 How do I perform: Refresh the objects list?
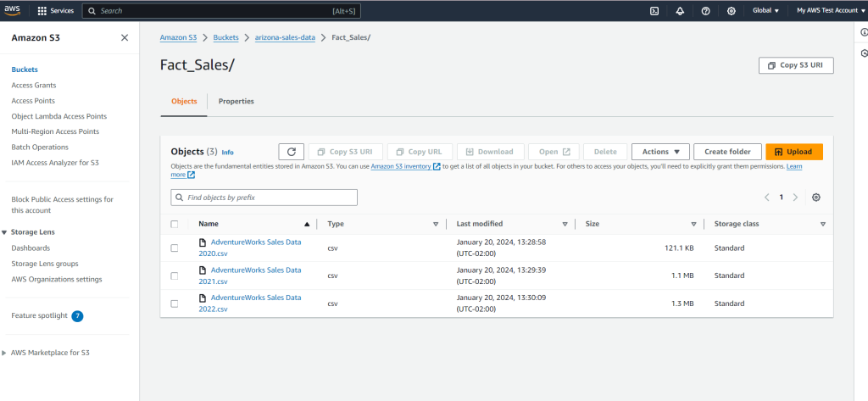(291, 152)
